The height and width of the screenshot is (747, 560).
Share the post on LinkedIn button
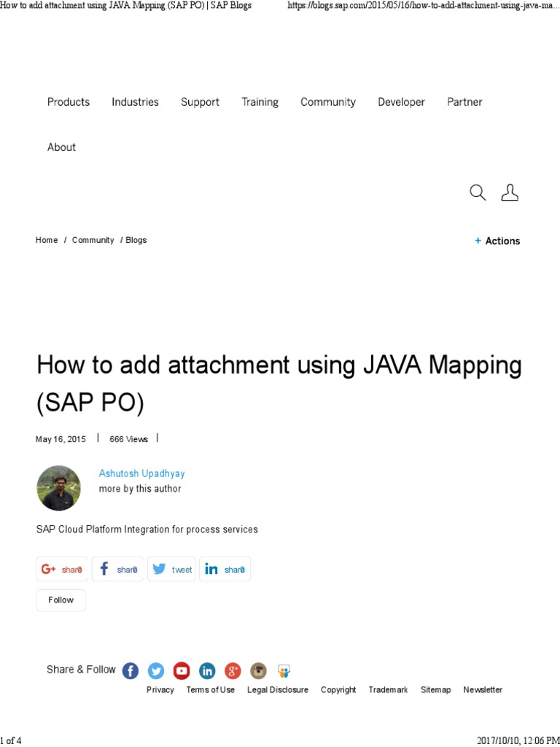click(225, 569)
